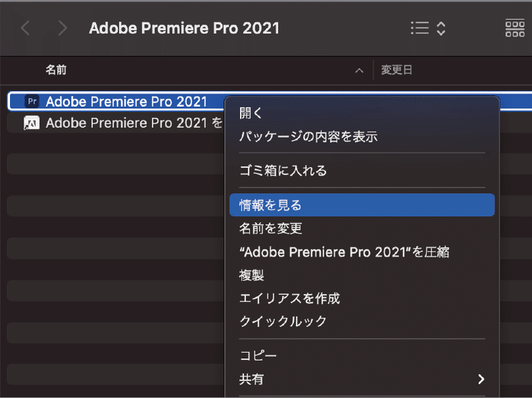Click the Premiere Pro Pr app icon

pyautogui.click(x=32, y=101)
